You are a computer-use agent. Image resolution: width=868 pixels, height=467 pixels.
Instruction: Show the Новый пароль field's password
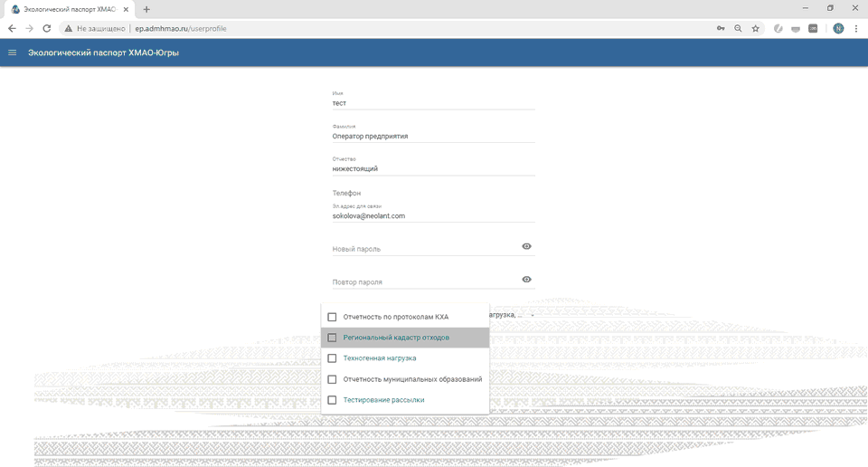pos(526,246)
